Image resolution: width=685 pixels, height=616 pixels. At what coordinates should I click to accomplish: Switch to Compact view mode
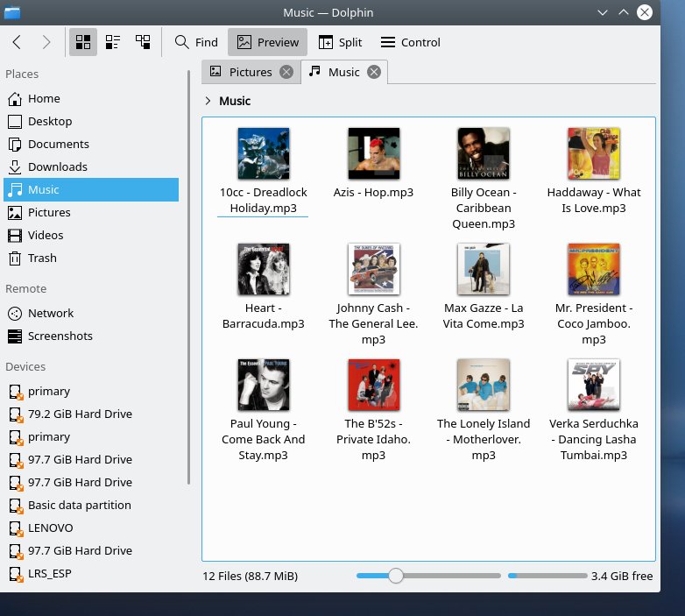[113, 42]
